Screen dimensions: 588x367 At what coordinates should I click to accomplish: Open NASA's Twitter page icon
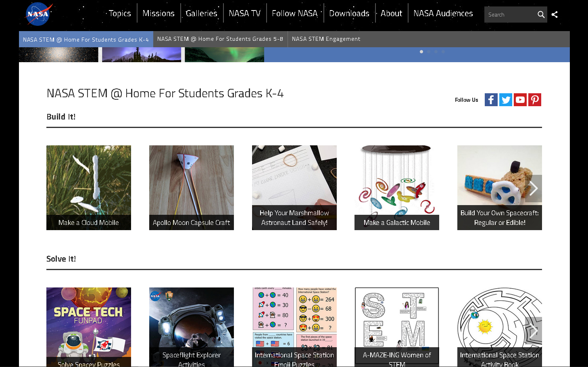(505, 100)
